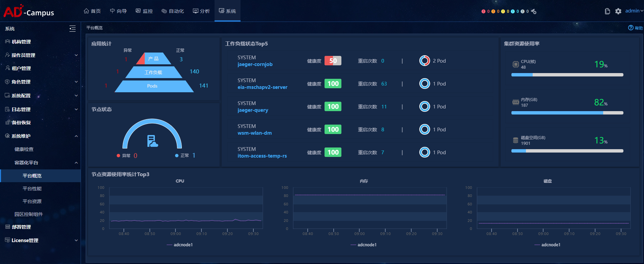This screenshot has width=644, height=264.
Task: Open the cyan alarm indicator
Action: click(x=513, y=11)
